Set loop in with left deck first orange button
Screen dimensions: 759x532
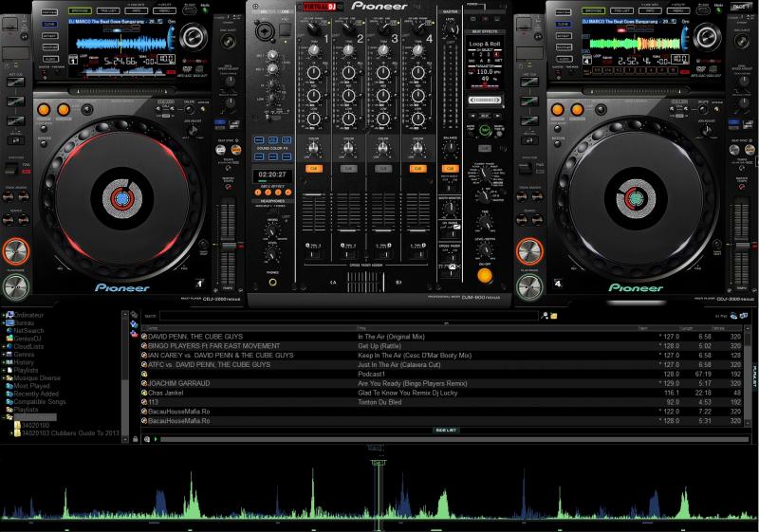click(x=44, y=110)
